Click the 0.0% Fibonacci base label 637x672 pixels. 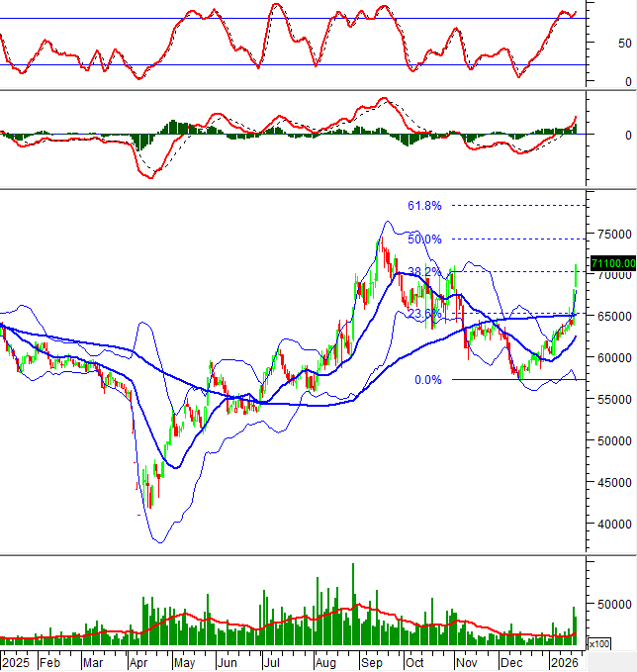[x=427, y=380]
